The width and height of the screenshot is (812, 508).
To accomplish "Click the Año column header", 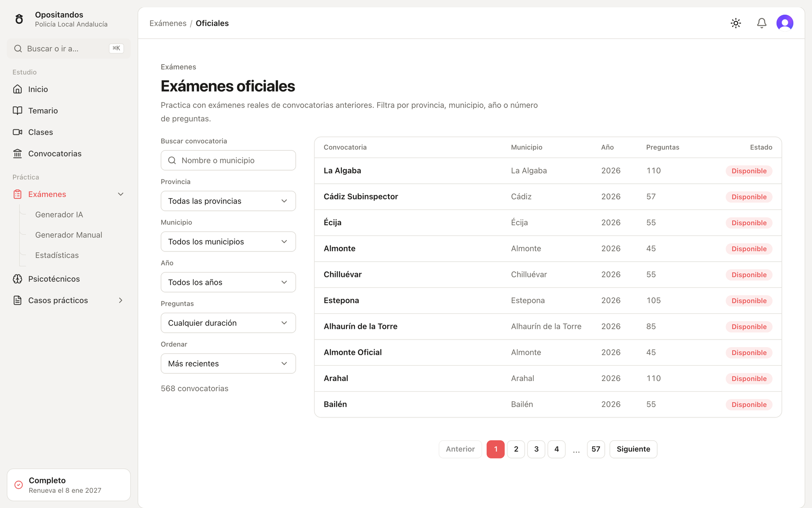I will 607,147.
